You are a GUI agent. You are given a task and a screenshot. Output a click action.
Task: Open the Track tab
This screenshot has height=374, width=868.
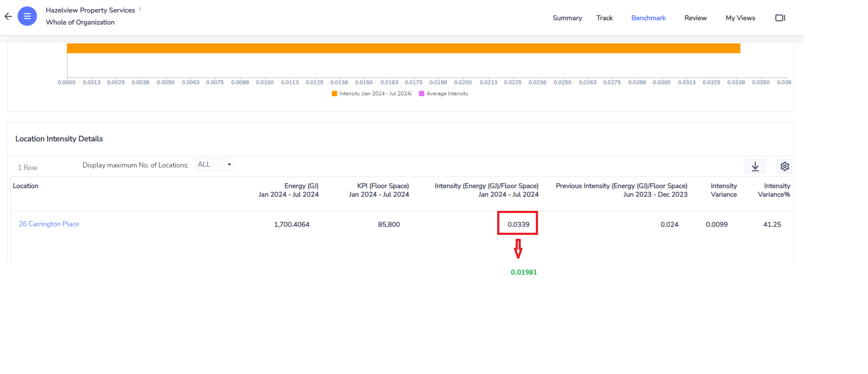(x=604, y=18)
